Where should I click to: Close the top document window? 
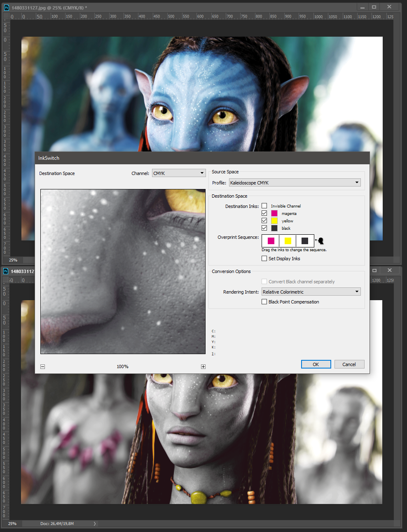click(x=389, y=7)
